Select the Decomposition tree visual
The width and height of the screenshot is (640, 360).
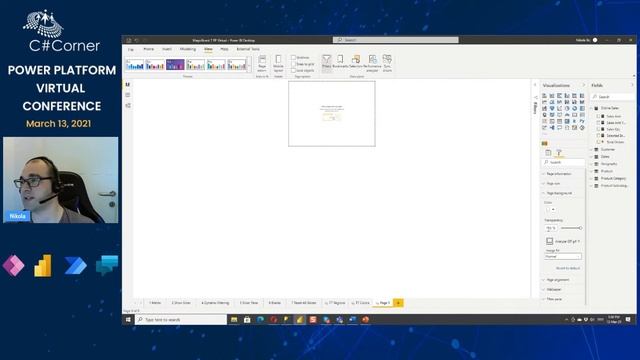pyautogui.click(x=552, y=128)
